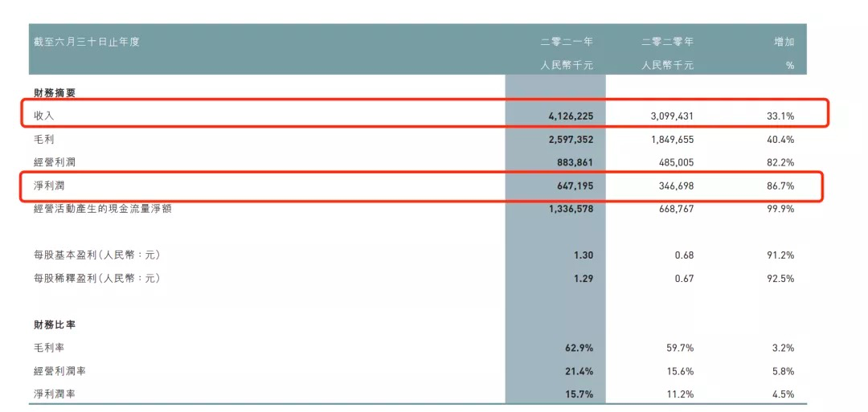The width and height of the screenshot is (868, 412).
Task: Select the 86.7% net profit increase
Action: tap(780, 186)
